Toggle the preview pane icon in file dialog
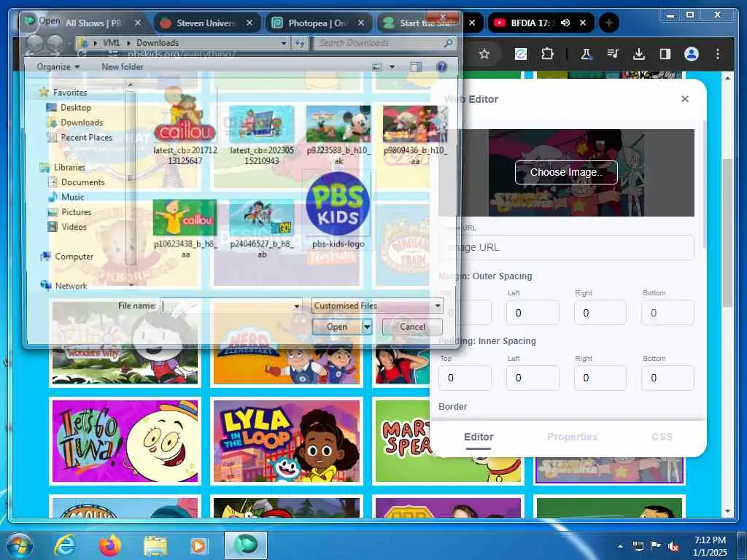Screen dimensions: 747x560 [x=416, y=66]
